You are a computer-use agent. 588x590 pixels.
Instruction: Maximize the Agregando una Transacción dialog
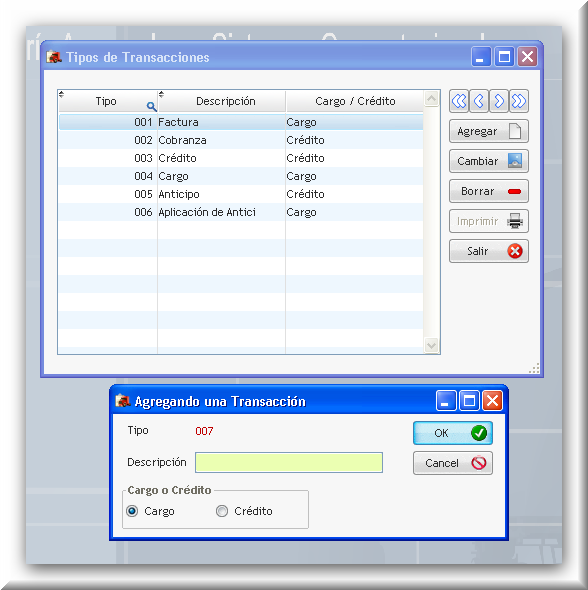pos(469,400)
